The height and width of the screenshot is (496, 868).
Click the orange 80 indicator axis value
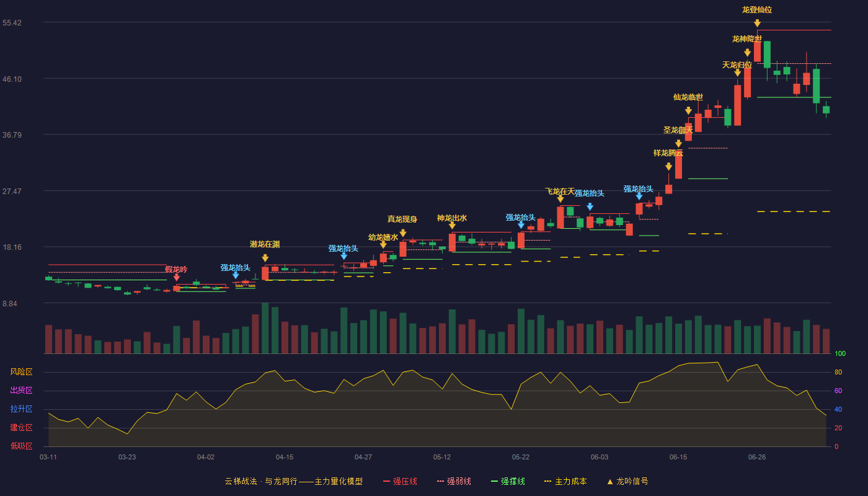[838, 373]
